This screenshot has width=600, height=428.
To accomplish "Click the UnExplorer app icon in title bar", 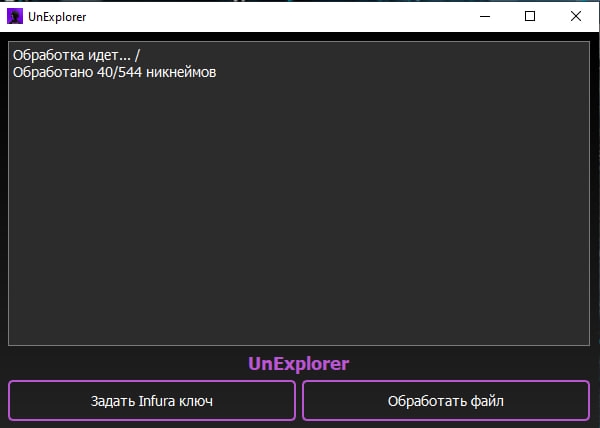I will (x=15, y=16).
